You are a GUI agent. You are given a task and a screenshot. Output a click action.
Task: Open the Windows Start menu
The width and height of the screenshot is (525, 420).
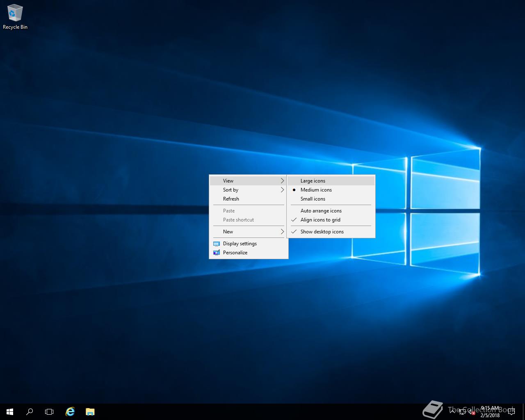pyautogui.click(x=10, y=412)
